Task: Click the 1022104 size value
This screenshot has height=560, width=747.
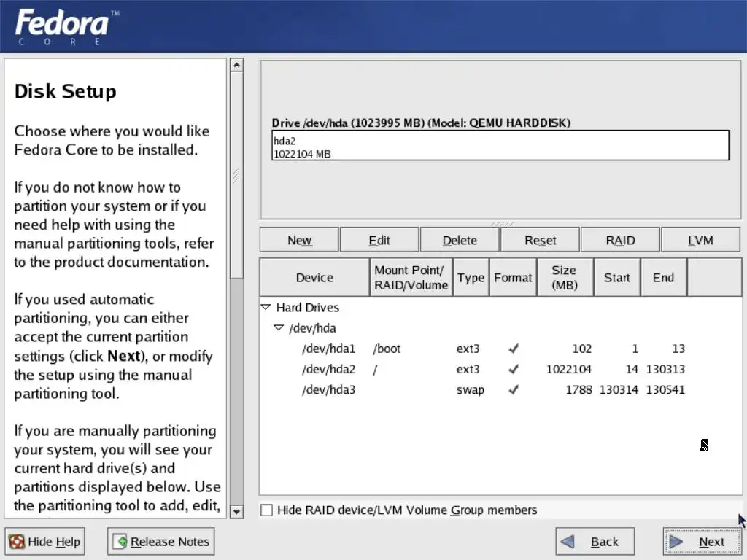Action: 569,369
